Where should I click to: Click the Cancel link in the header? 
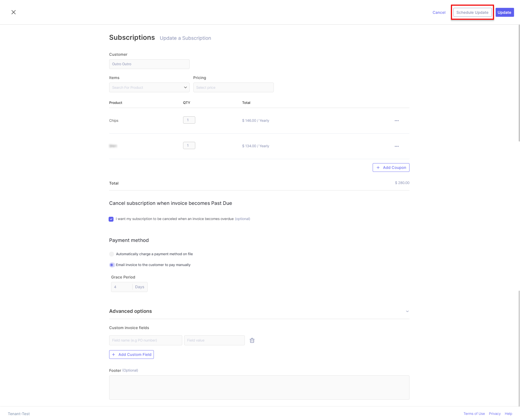[439, 12]
